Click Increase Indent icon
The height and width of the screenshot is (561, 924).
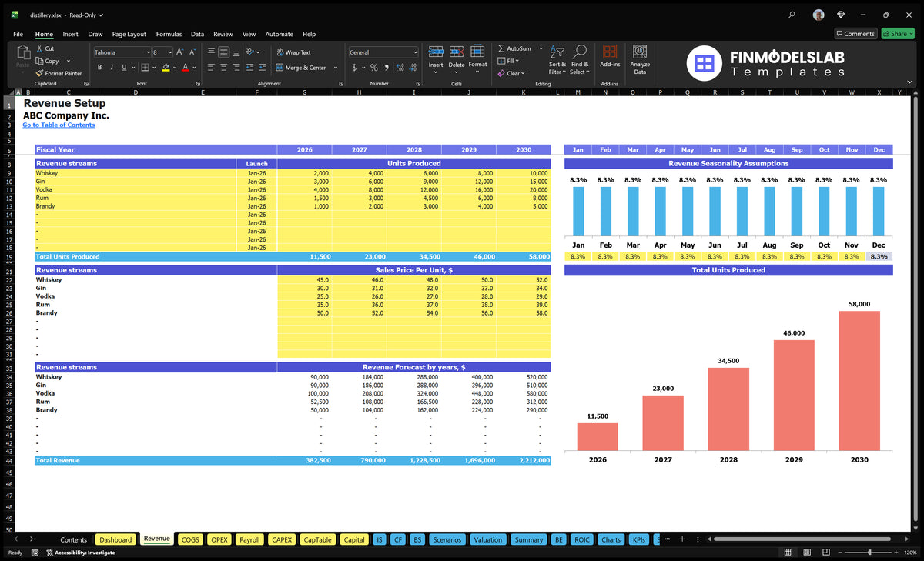262,68
